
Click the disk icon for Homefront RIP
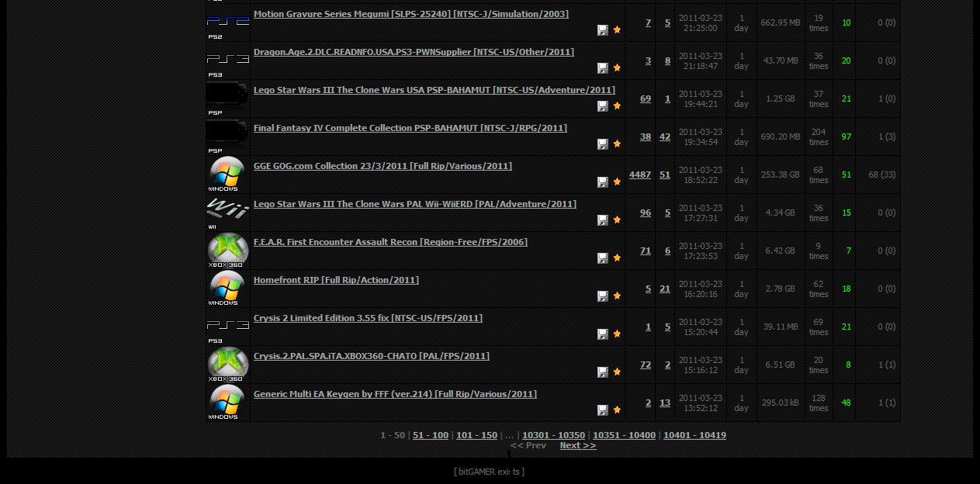coord(603,296)
